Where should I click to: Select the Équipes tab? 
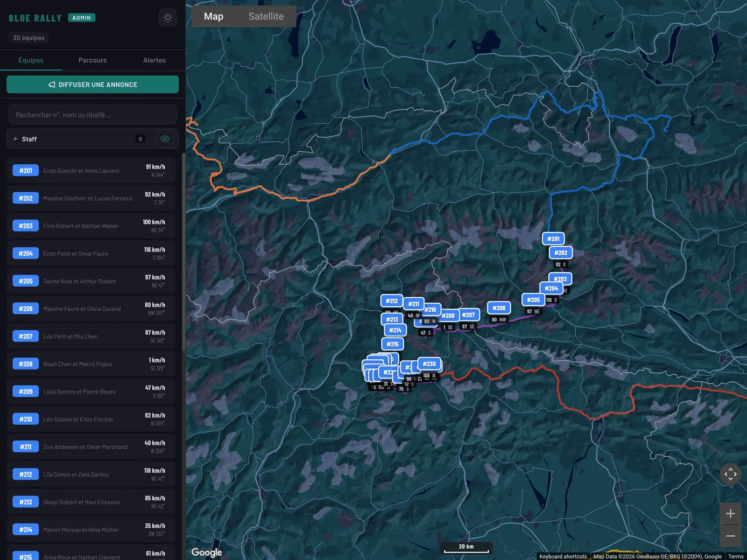pyautogui.click(x=31, y=60)
